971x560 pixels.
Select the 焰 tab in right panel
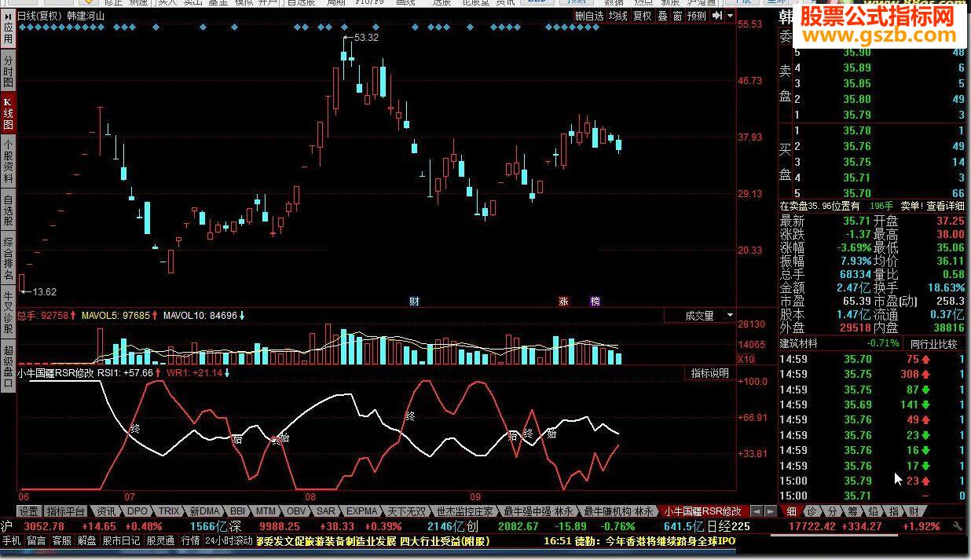pos(874,511)
